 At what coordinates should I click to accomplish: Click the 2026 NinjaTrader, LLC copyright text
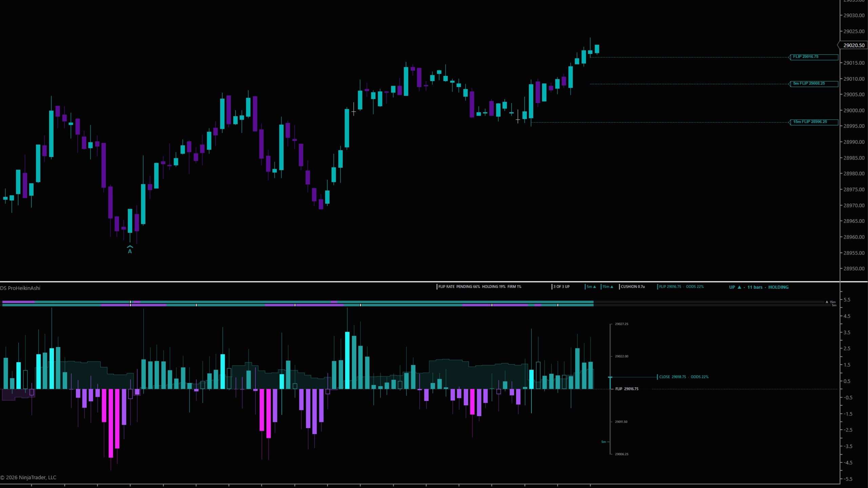(x=28, y=477)
